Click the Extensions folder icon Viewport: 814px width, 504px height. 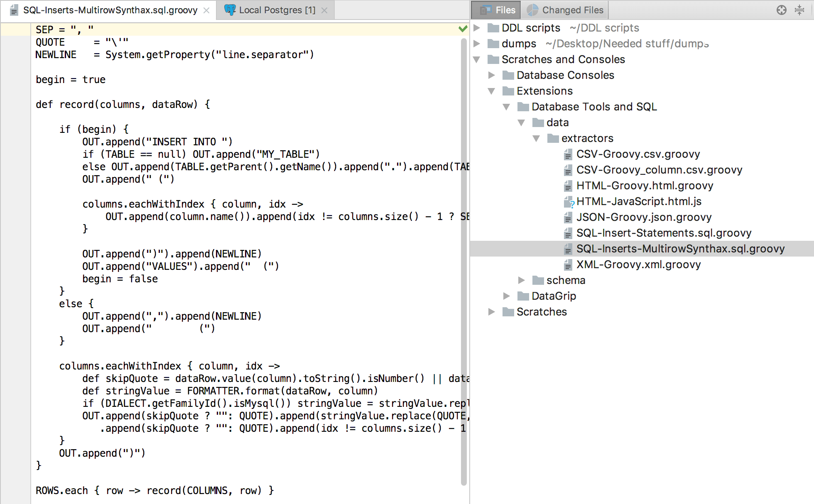pos(508,91)
